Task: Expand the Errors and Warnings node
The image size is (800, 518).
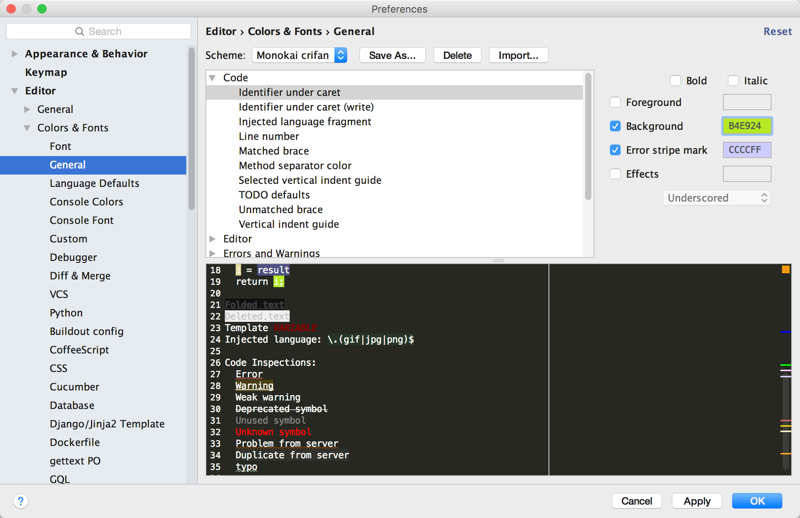Action: coord(212,253)
